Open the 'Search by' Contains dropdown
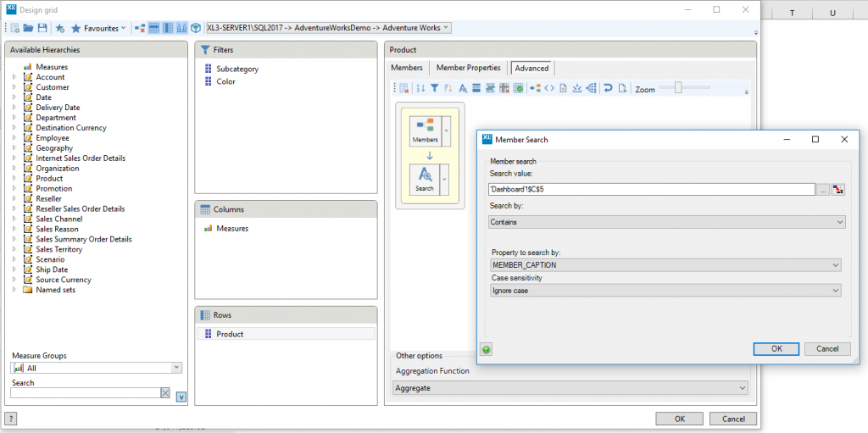The image size is (868, 433). coord(666,222)
